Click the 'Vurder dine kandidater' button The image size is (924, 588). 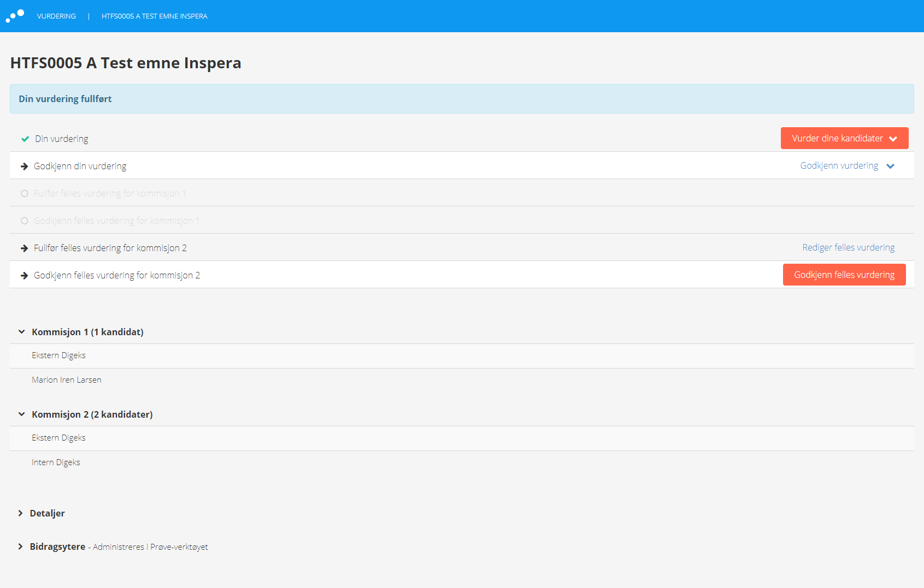click(x=844, y=138)
